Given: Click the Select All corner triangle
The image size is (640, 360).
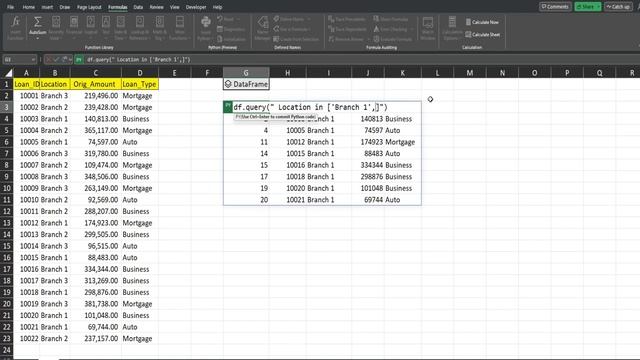Looking at the screenshot, I should tap(8, 73).
